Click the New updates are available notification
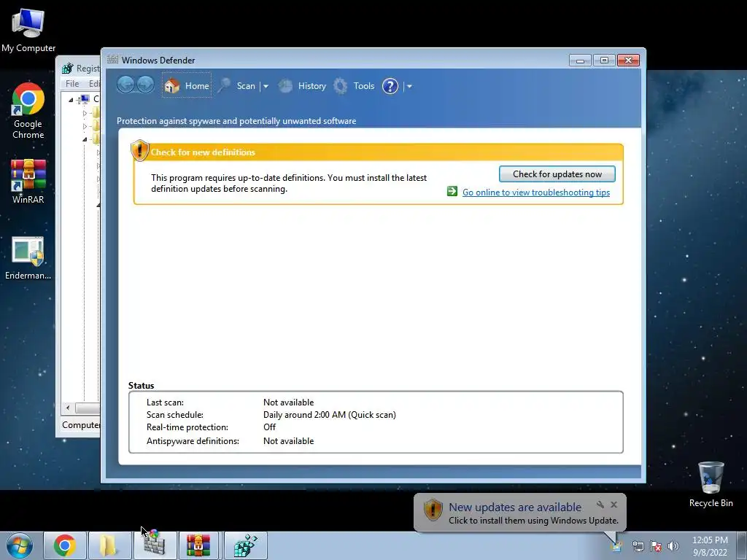This screenshot has width=747, height=560. tap(519, 513)
